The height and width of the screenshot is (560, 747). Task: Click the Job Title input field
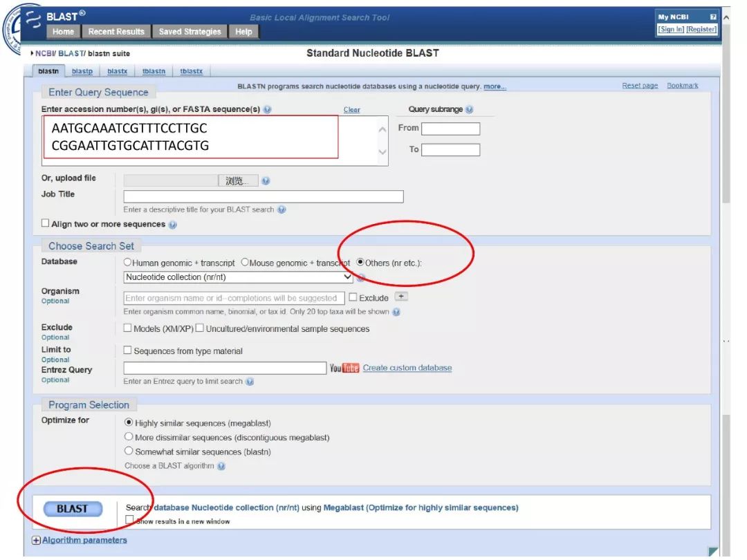[264, 196]
